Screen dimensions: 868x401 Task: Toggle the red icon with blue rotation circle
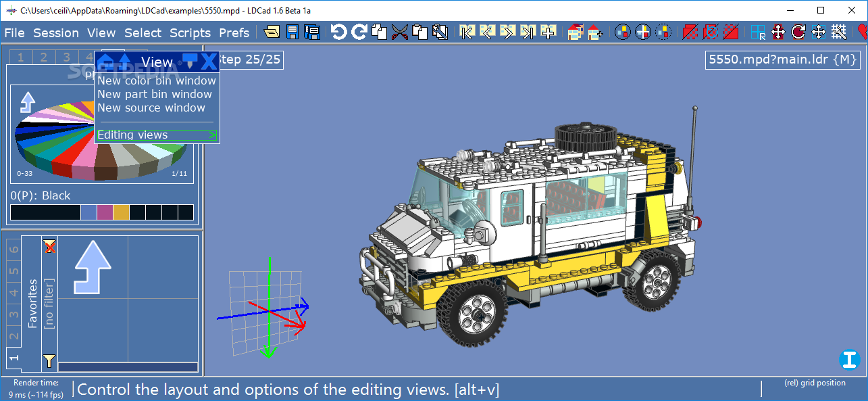[x=711, y=32]
